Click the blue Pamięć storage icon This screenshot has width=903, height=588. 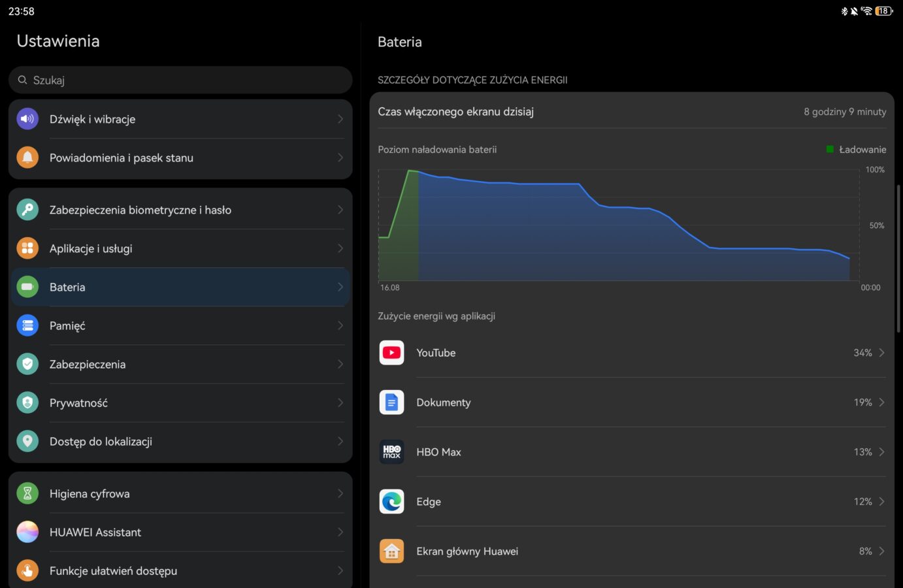[27, 325]
